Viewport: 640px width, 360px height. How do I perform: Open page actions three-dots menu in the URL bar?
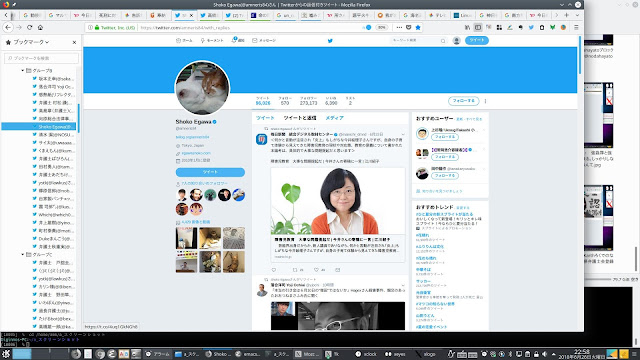click(x=399, y=27)
